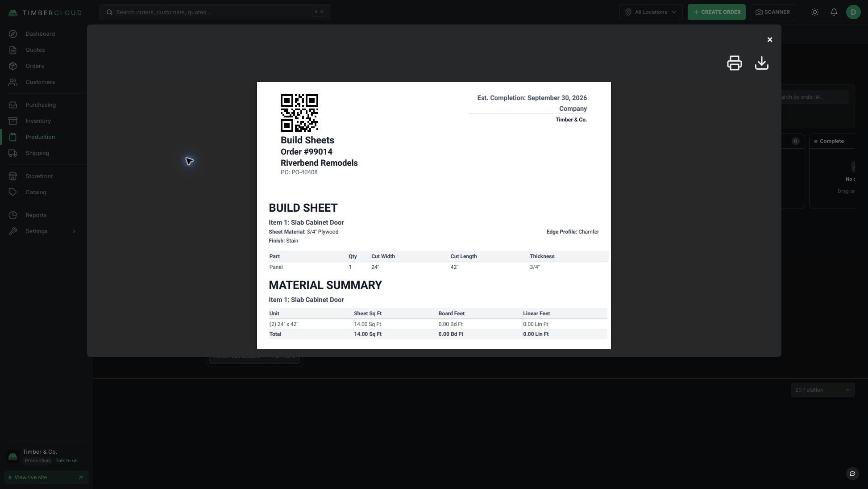
Task: Click the Purchasing sidebar icon
Action: (x=13, y=105)
